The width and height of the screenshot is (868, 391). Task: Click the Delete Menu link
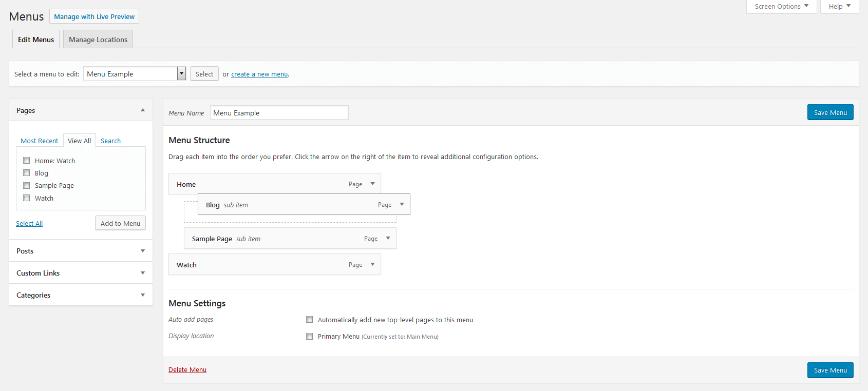pos(187,369)
